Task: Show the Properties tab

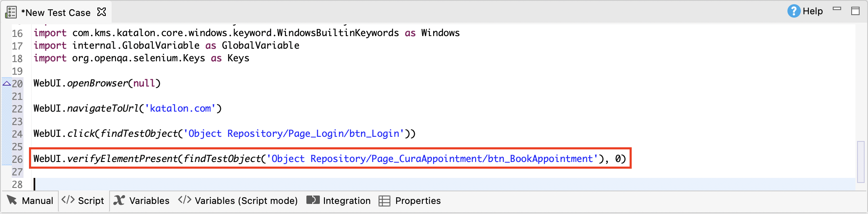Action: tap(410, 201)
